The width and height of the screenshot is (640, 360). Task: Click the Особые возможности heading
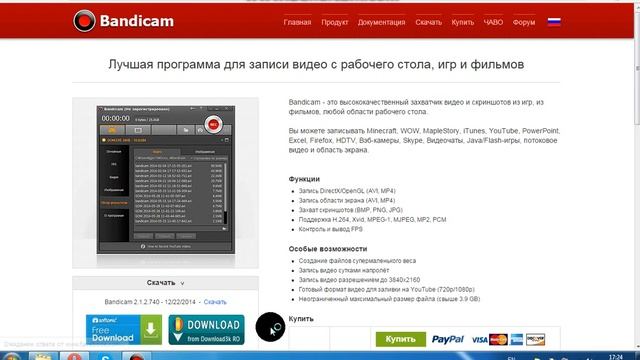tap(328, 249)
